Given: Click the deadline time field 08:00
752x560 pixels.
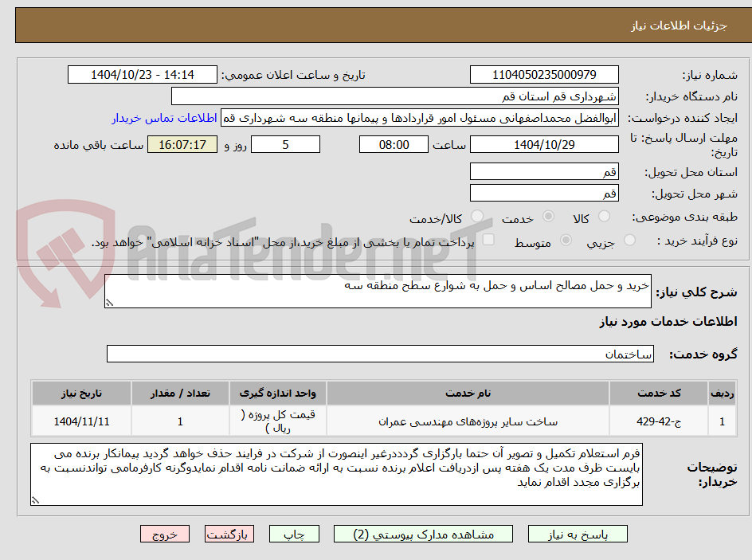Looking at the screenshot, I should (x=394, y=144).
